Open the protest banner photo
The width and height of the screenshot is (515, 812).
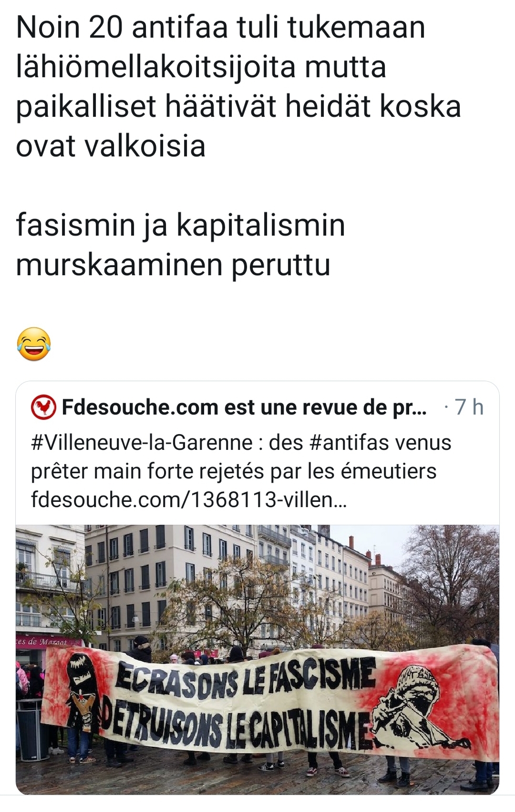point(257,659)
